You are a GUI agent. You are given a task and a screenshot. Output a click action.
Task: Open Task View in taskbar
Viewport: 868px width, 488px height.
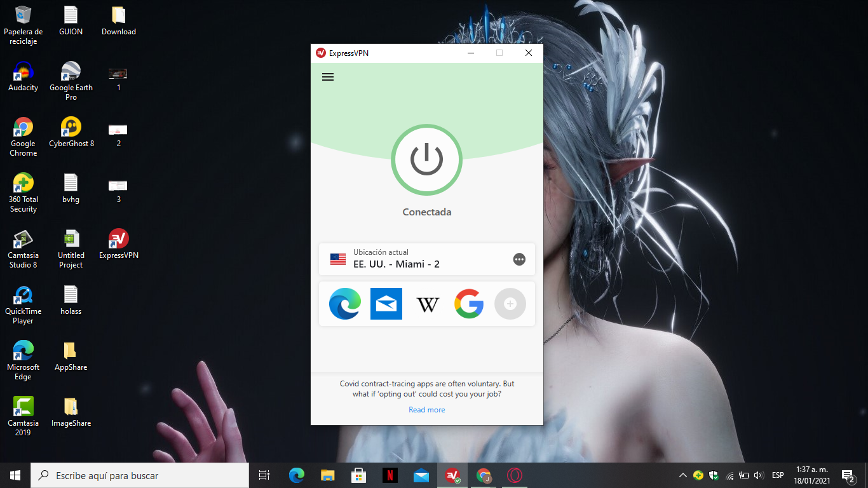tap(264, 475)
